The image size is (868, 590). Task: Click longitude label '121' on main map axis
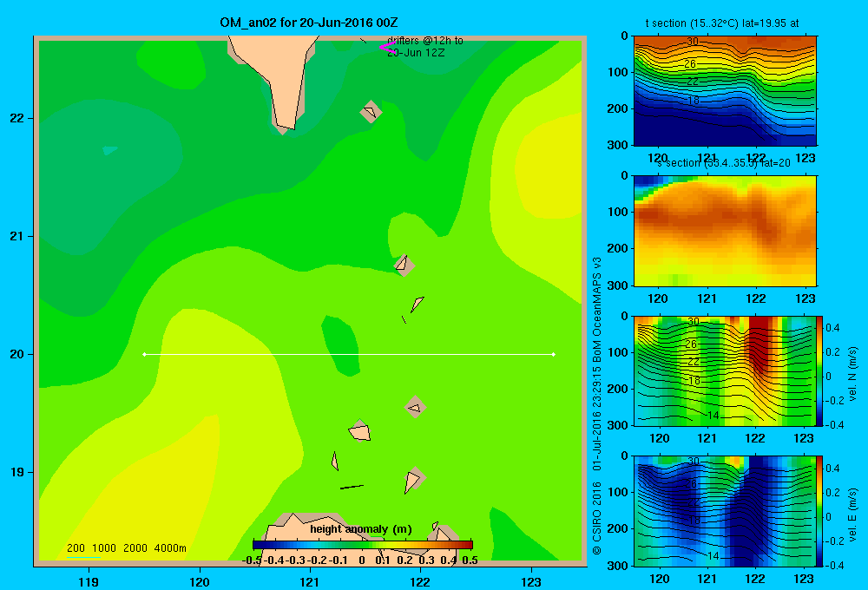pyautogui.click(x=310, y=581)
